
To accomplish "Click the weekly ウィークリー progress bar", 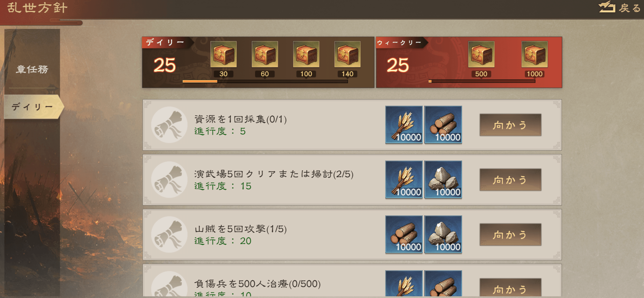I will coord(482,81).
